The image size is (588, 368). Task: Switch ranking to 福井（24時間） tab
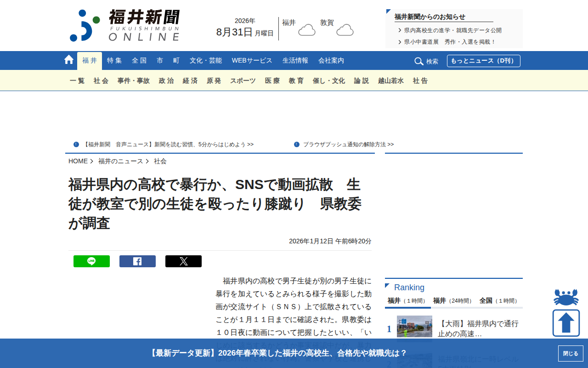(453, 301)
